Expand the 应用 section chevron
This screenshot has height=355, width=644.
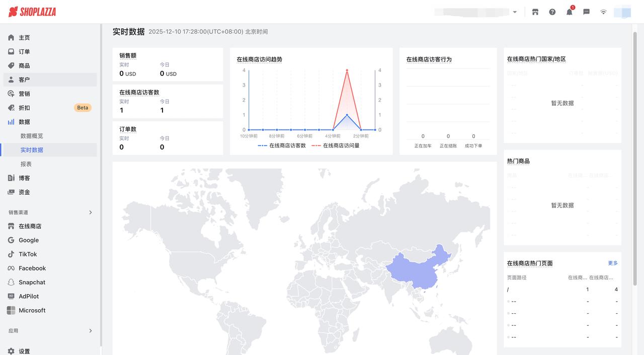(x=91, y=331)
